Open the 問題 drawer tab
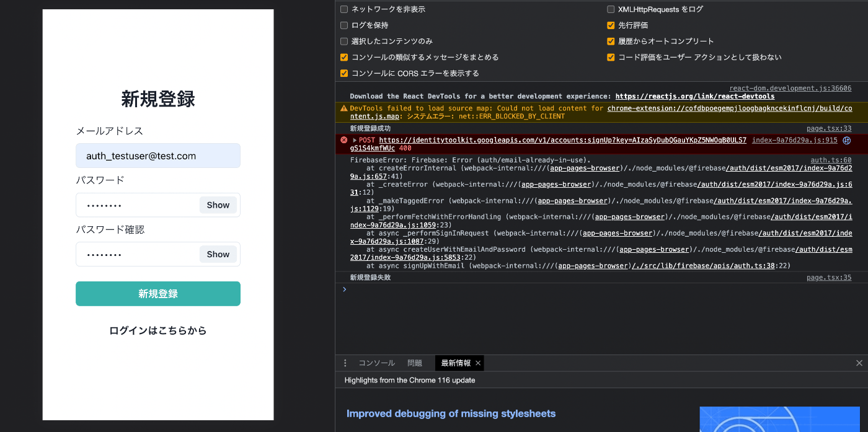The image size is (868, 432). pyautogui.click(x=415, y=363)
